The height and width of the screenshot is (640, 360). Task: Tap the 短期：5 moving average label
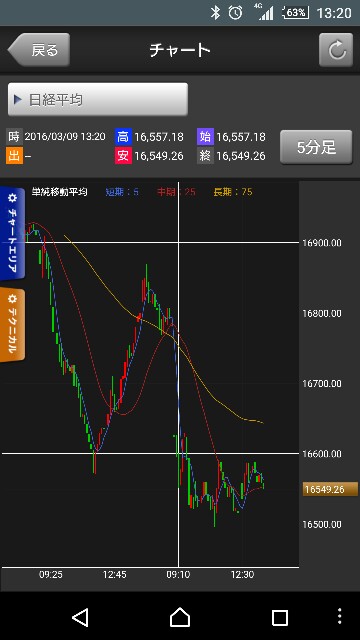click(122, 192)
